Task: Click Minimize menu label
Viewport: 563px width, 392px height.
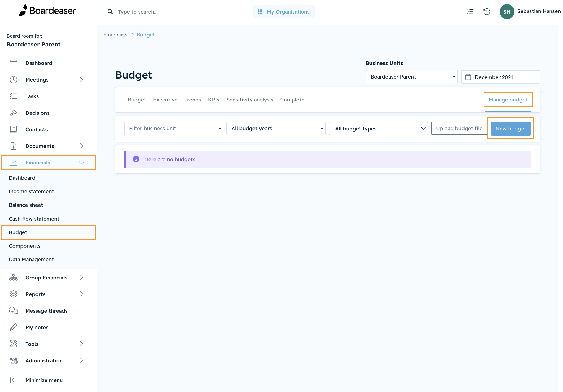Action: click(44, 380)
